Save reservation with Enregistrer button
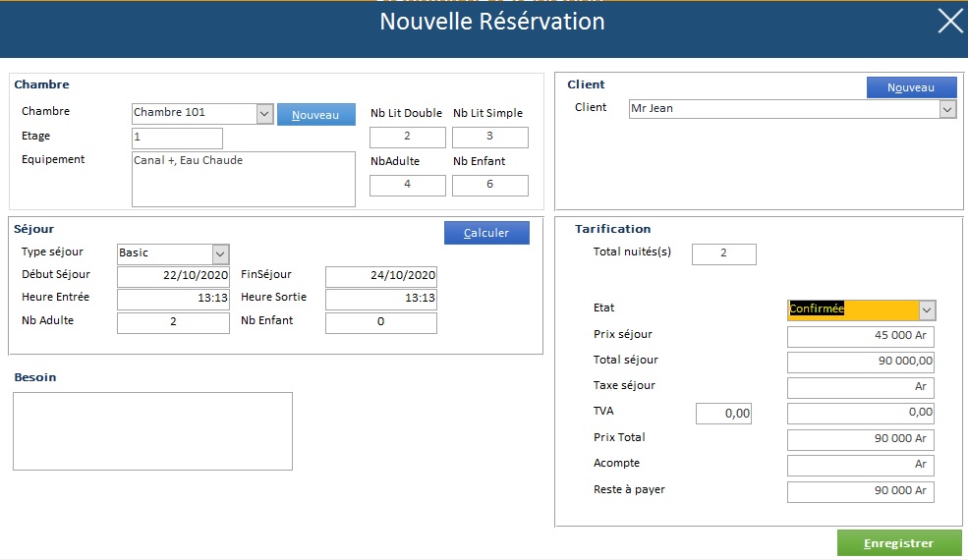The width and height of the screenshot is (968, 560). 898,543
